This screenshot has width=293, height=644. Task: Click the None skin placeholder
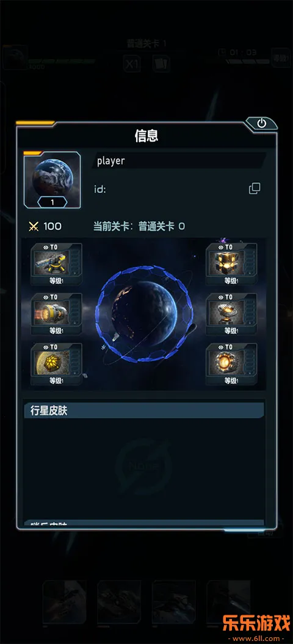pos(143,467)
